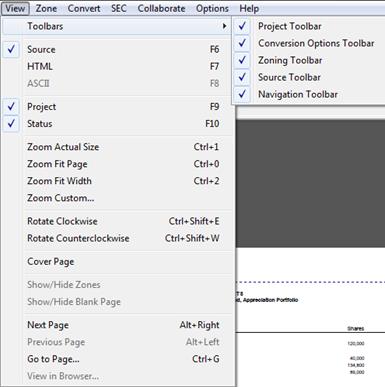Image resolution: width=385 pixels, height=387 pixels.
Task: Open the Convert menu
Action: (x=84, y=8)
